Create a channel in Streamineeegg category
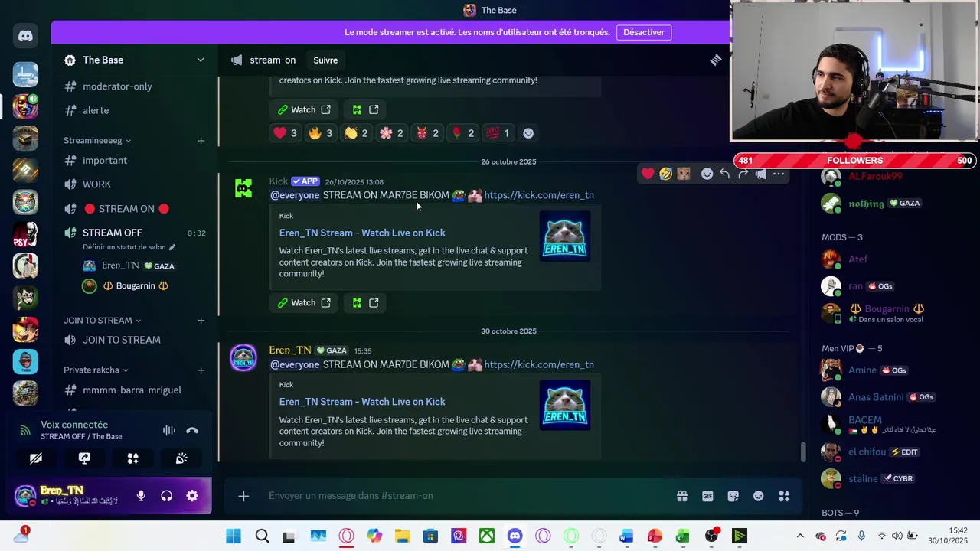Screen dimensions: 980x551 click(x=201, y=141)
